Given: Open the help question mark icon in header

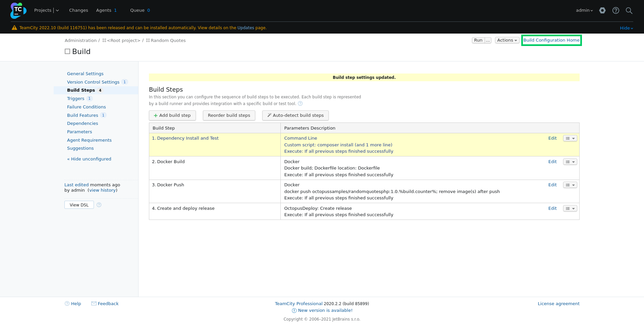Looking at the screenshot, I should coord(616,10).
